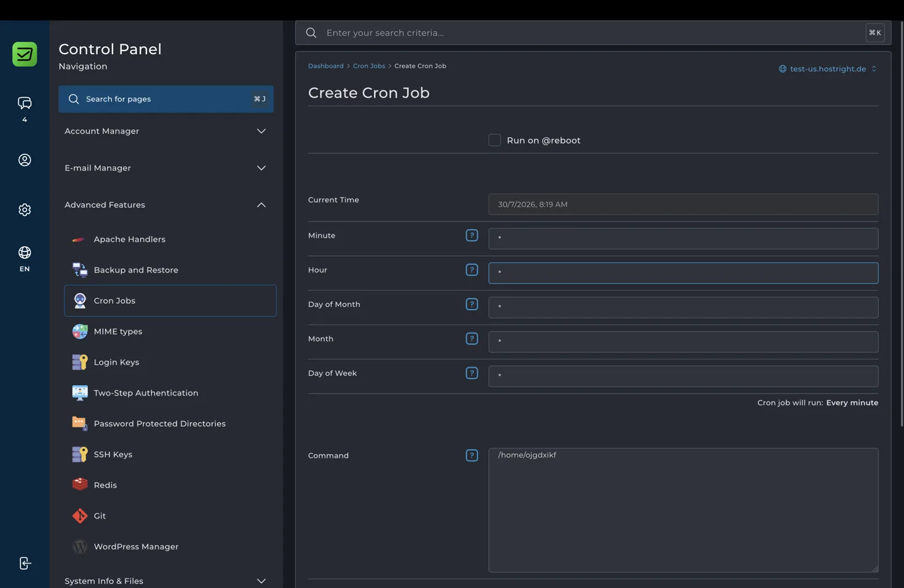904x588 pixels.
Task: Show help for Day of Week field
Action: pyautogui.click(x=472, y=373)
